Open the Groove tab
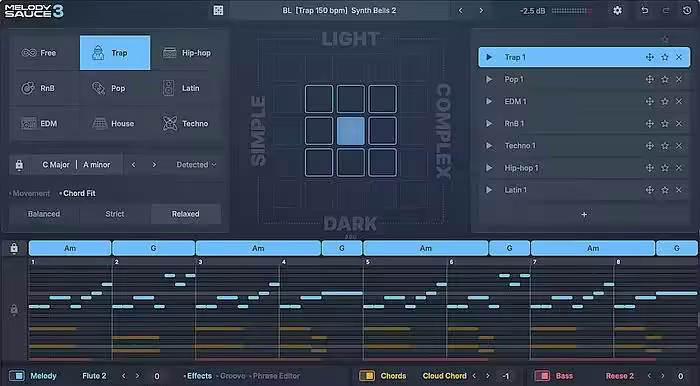Viewport: 700px width, 386px height. click(231, 376)
